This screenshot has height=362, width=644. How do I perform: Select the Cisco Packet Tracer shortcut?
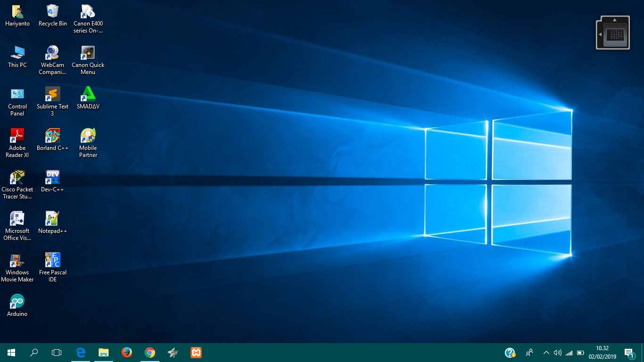17,185
